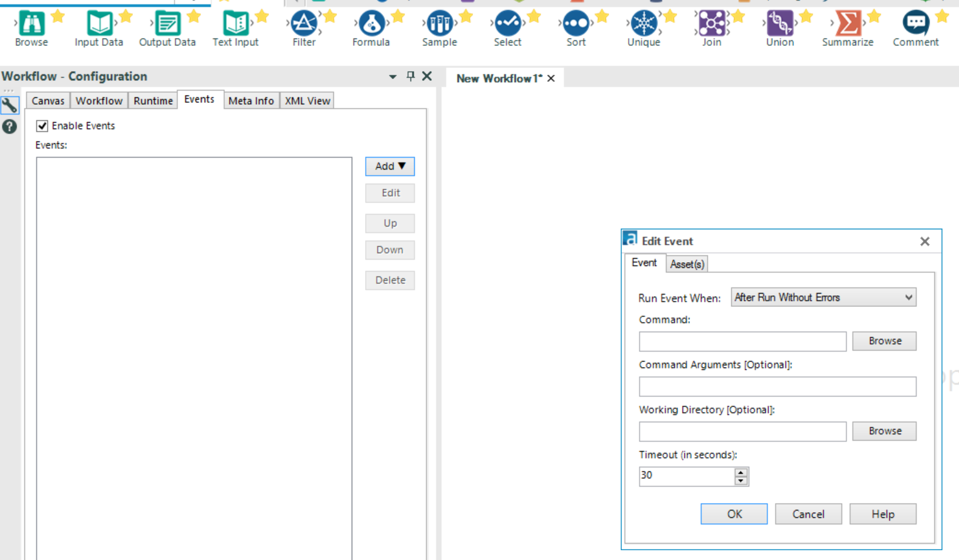Click OK in the Edit Event dialog
This screenshot has height=560, width=959.
pyautogui.click(x=733, y=514)
